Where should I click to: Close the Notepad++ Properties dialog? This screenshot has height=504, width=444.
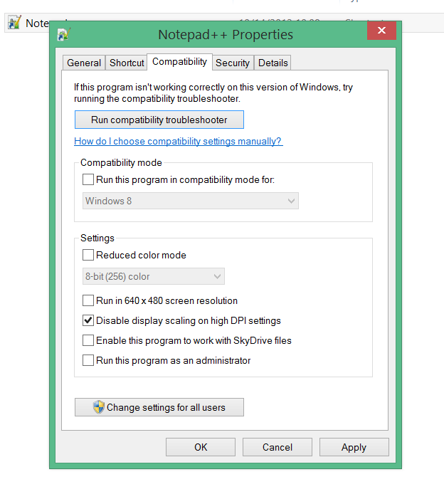[x=381, y=31]
